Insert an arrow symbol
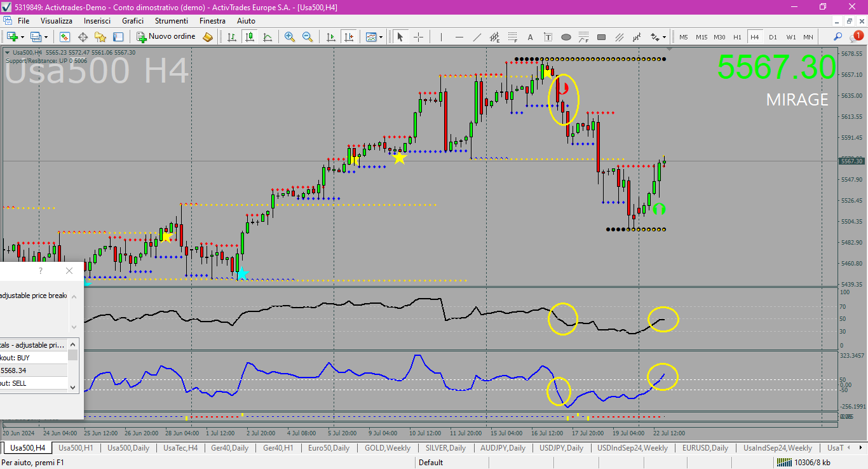Image resolution: width=868 pixels, height=469 pixels. (x=654, y=37)
